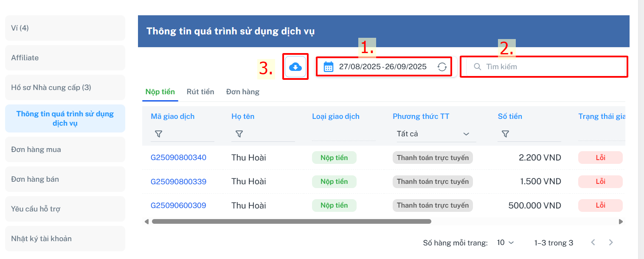Switch to Đơn hàng tab
The image size is (644, 259).
242,92
